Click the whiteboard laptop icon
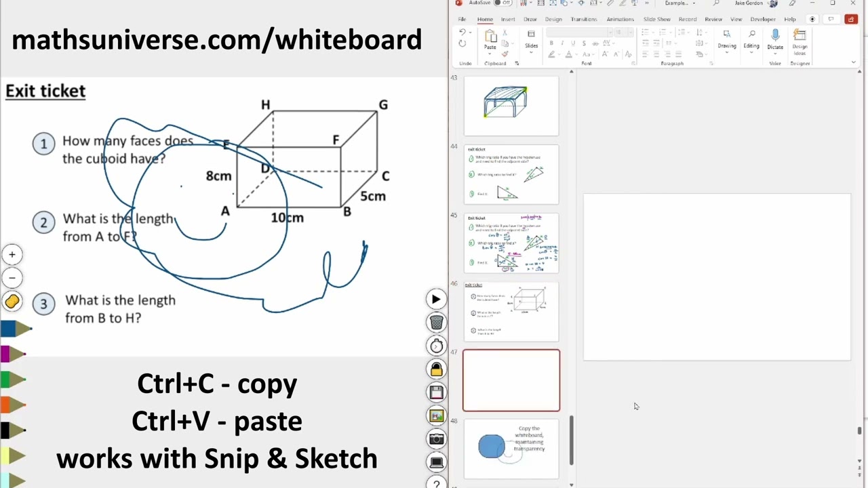868x488 pixels. [436, 462]
